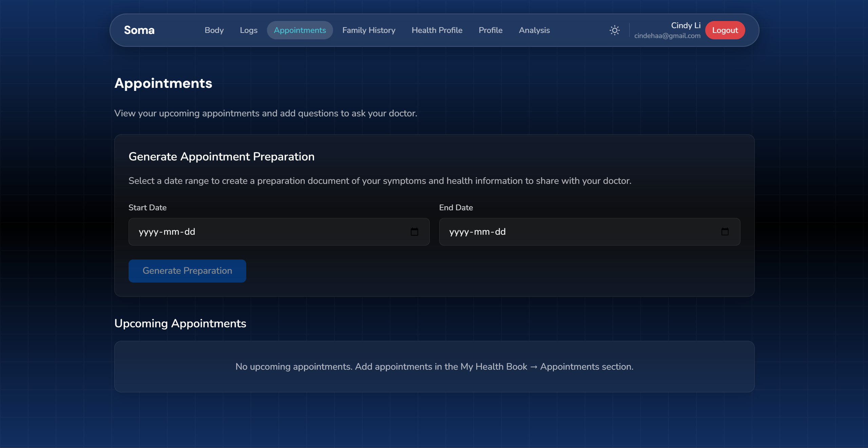Click the no upcoming appointments message
The image size is (868, 448).
coord(434,367)
